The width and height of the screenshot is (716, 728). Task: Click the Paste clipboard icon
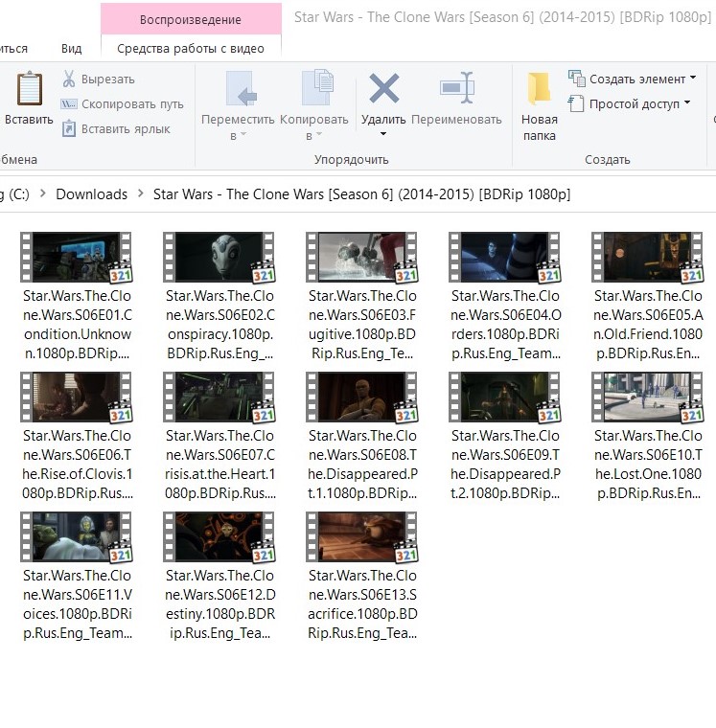(30, 88)
